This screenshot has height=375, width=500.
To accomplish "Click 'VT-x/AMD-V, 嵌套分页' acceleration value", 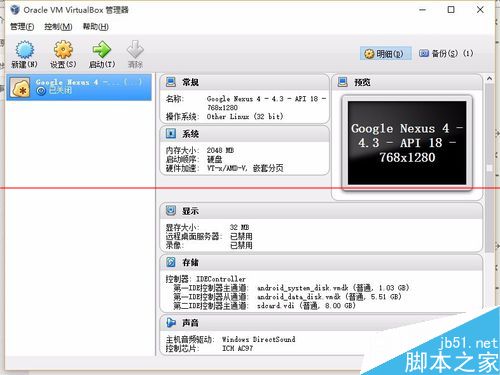I will pos(245,168).
